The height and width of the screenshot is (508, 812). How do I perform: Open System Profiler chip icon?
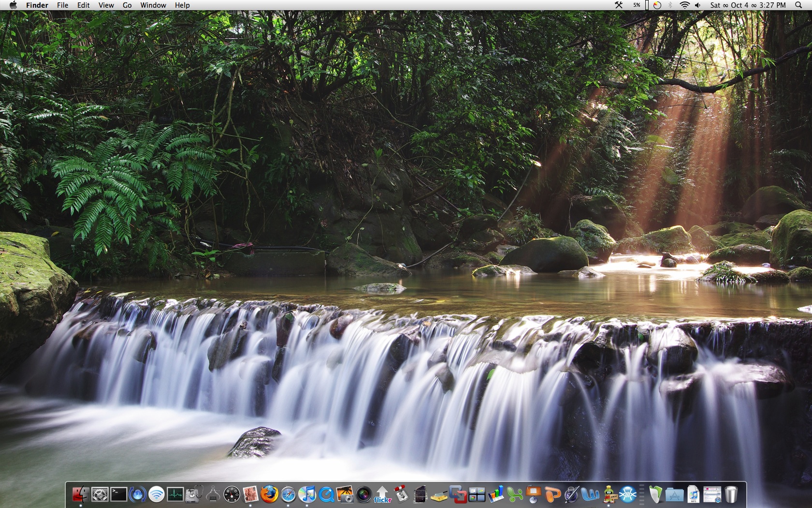pos(213,494)
